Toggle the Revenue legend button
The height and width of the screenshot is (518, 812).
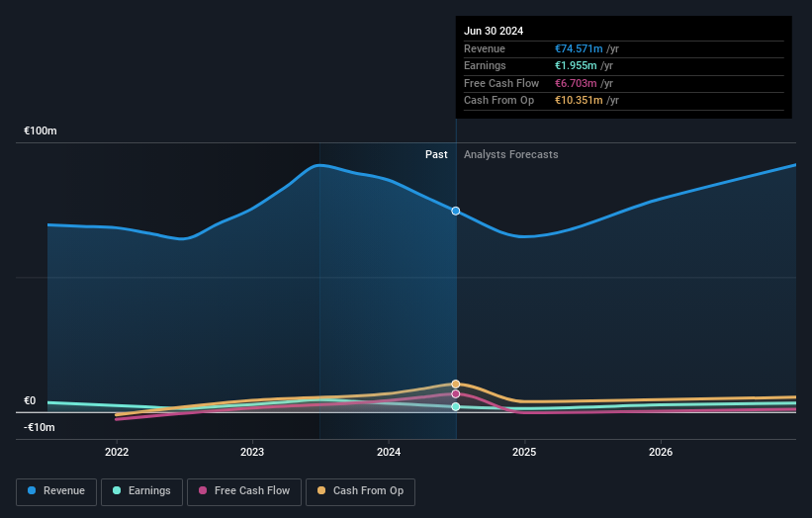pyautogui.click(x=56, y=491)
